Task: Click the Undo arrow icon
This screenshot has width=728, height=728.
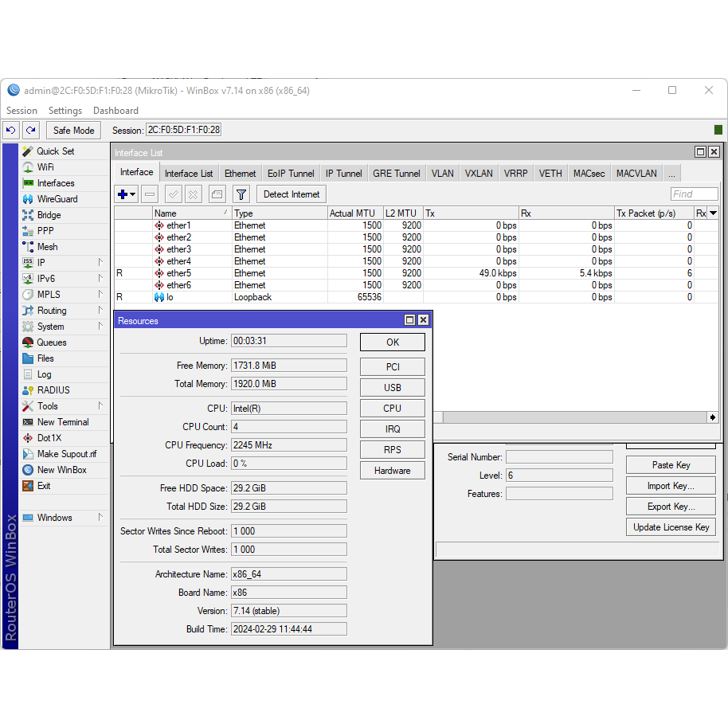Action: (11, 130)
